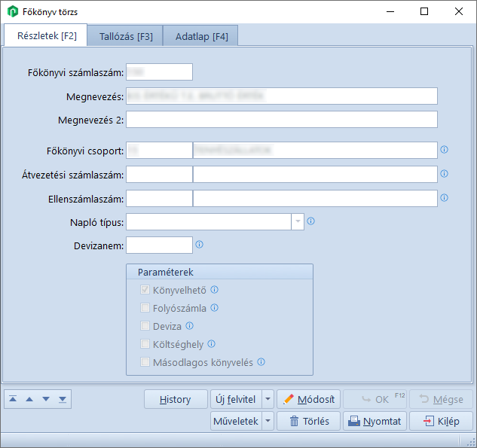Click into the Megnevezés 2 text field
This screenshot has width=477, height=448.
pyautogui.click(x=281, y=120)
